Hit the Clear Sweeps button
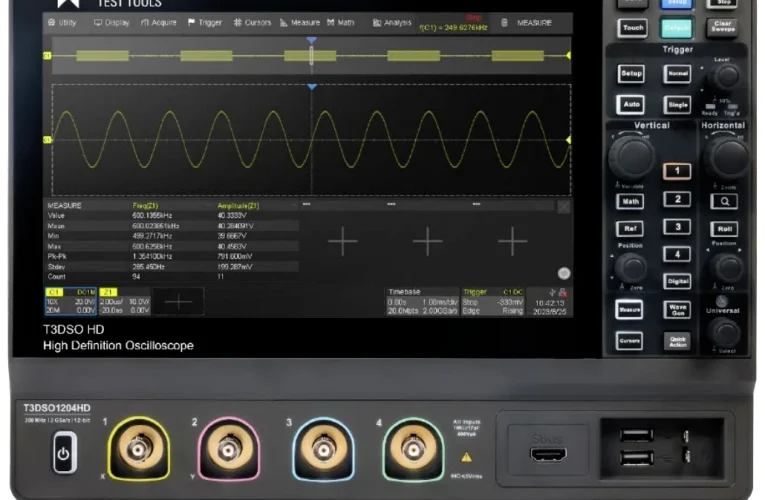765x500 pixels. [x=723, y=26]
